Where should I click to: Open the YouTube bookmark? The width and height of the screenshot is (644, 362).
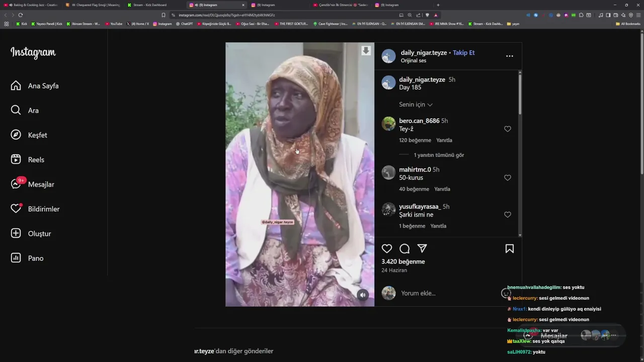click(x=114, y=24)
